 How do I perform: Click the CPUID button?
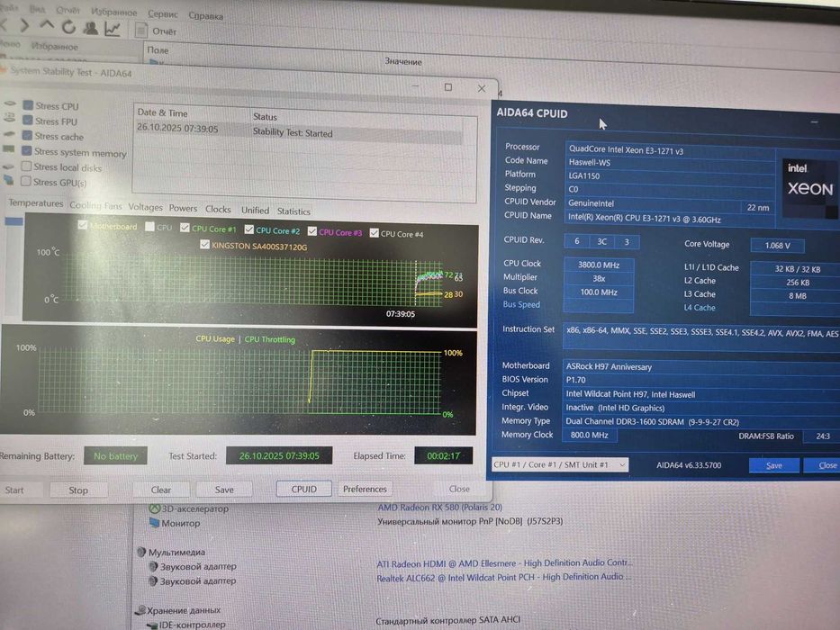pyautogui.click(x=303, y=489)
